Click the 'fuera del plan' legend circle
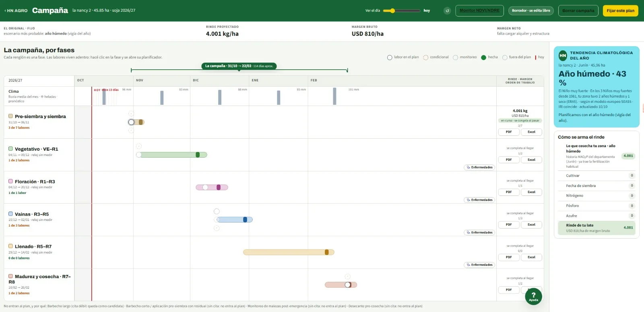Viewport: 644px width, 312px height. tap(505, 58)
